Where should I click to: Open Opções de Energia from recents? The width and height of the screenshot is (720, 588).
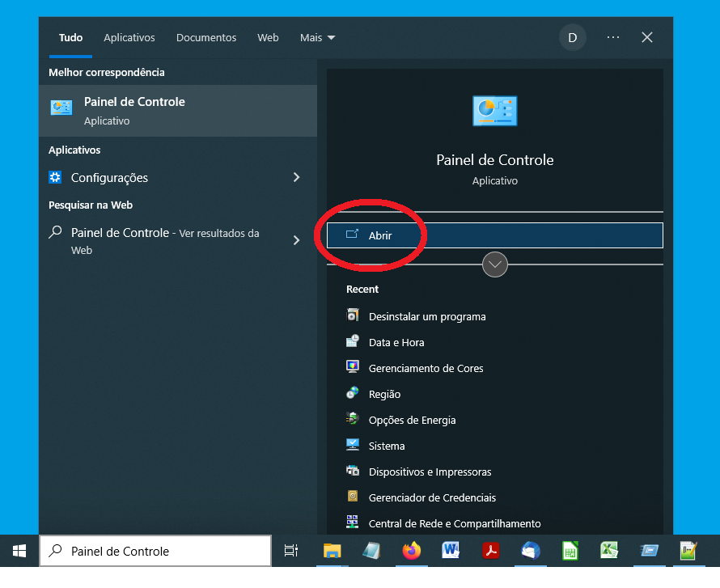(x=412, y=421)
